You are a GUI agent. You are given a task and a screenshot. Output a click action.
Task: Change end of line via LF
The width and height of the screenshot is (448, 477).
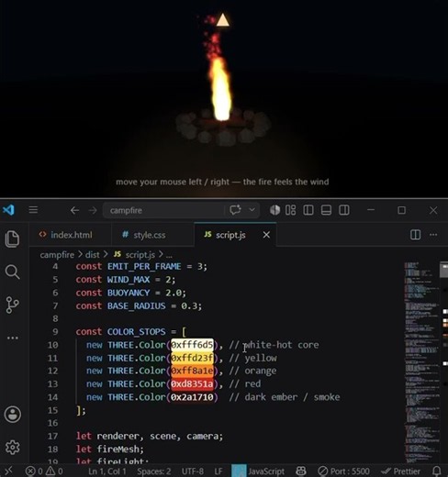(218, 471)
